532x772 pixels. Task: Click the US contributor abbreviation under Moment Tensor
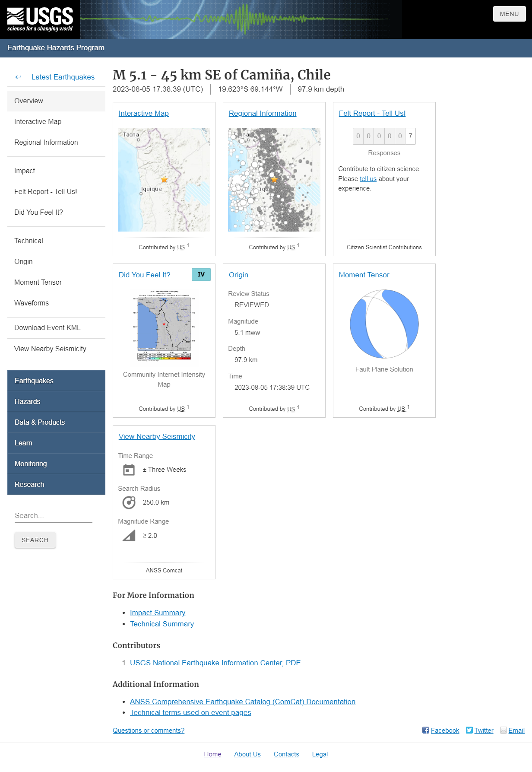(x=402, y=409)
